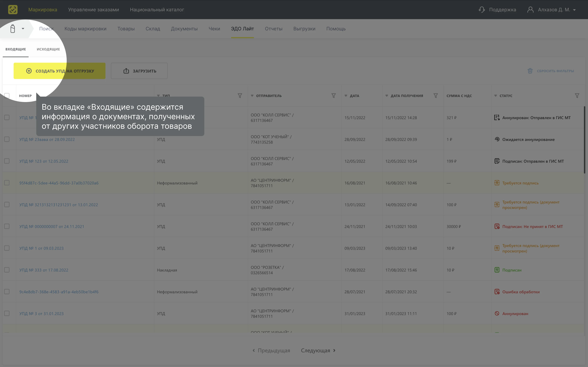
Task: Tick the checkbox for 95f4d87c document row
Action: (7, 183)
